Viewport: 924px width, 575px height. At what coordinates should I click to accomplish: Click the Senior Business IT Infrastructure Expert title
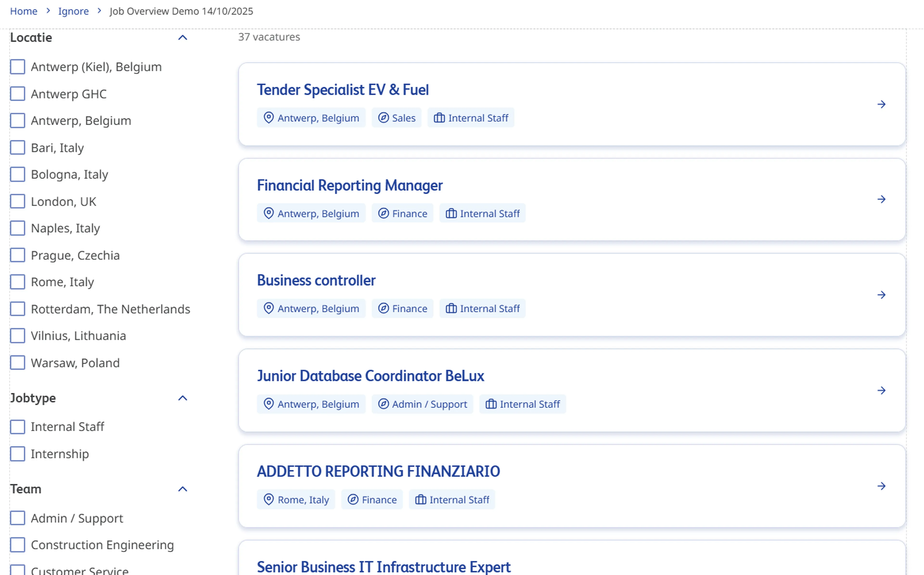click(384, 566)
